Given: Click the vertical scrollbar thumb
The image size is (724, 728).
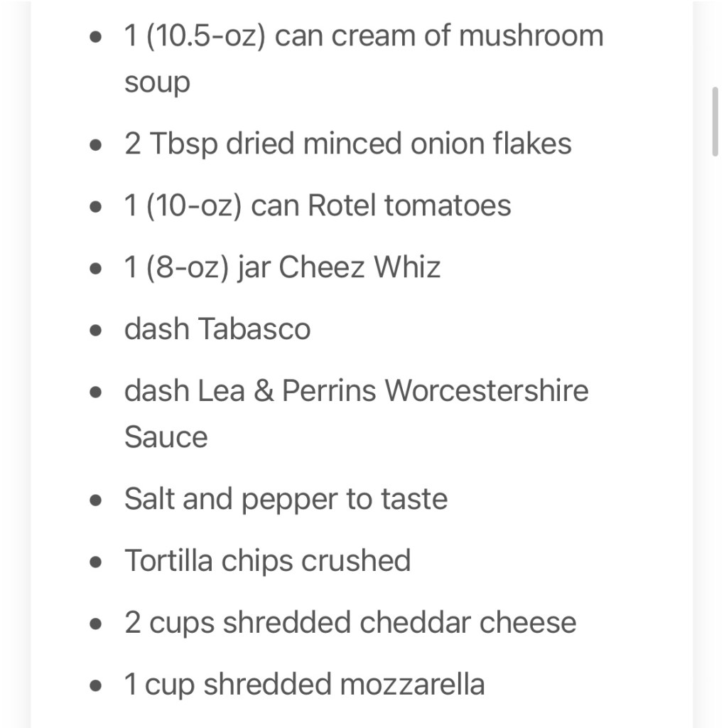Looking at the screenshot, I should pyautogui.click(x=715, y=121).
